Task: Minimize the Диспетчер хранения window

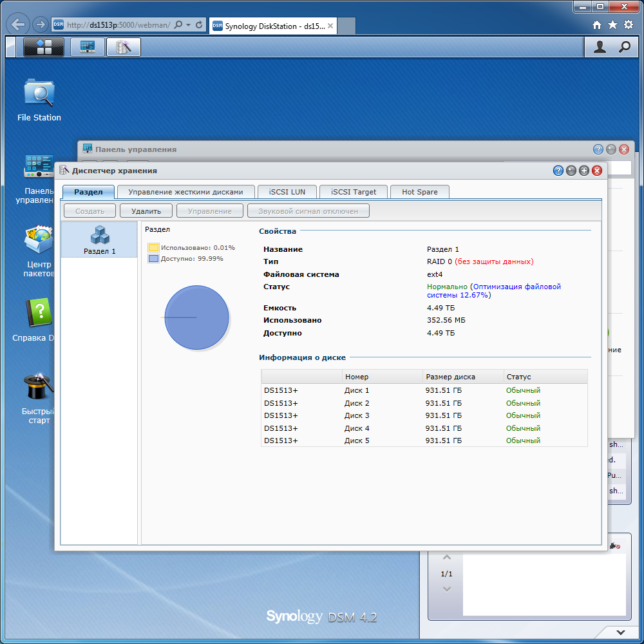Action: tap(571, 171)
